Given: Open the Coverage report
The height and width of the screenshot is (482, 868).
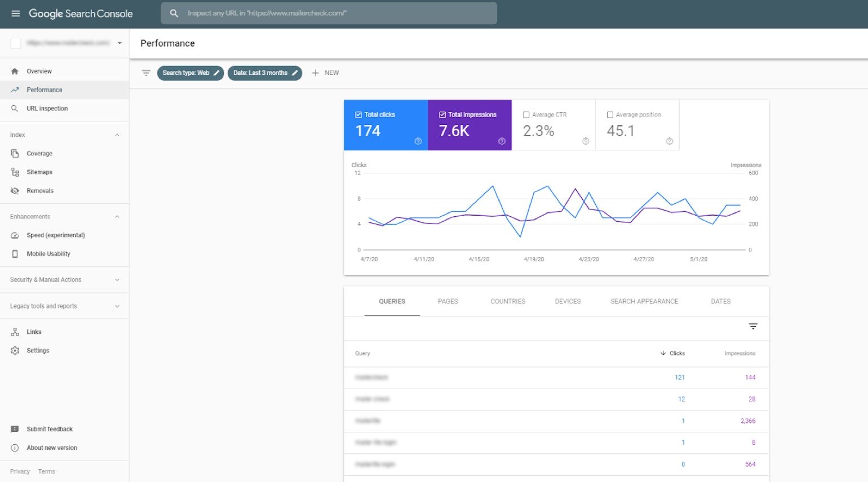Looking at the screenshot, I should pyautogui.click(x=39, y=154).
